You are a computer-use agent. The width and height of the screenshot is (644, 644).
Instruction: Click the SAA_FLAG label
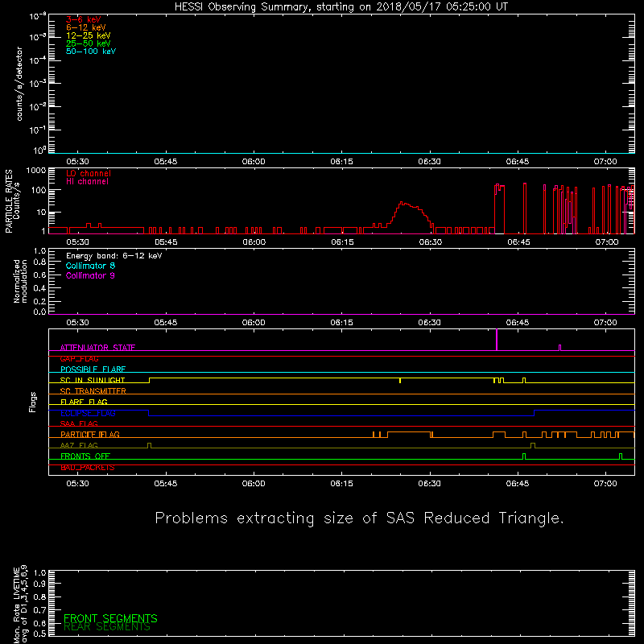point(79,423)
